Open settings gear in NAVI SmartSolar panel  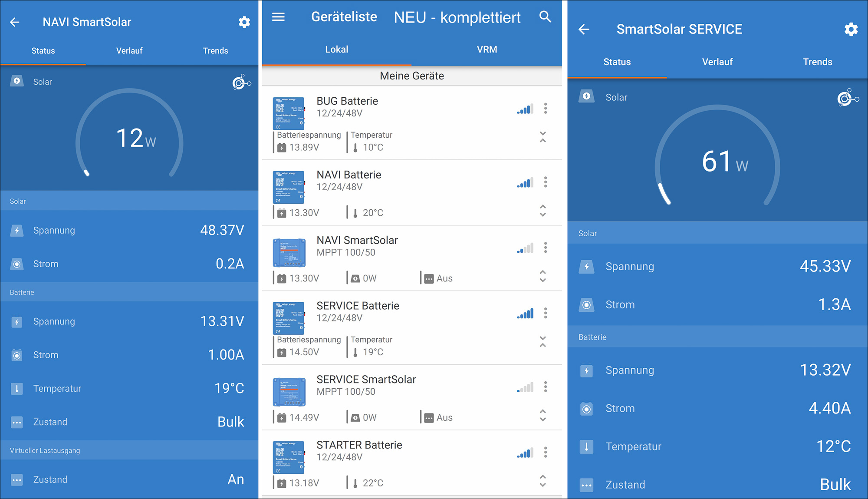click(244, 22)
